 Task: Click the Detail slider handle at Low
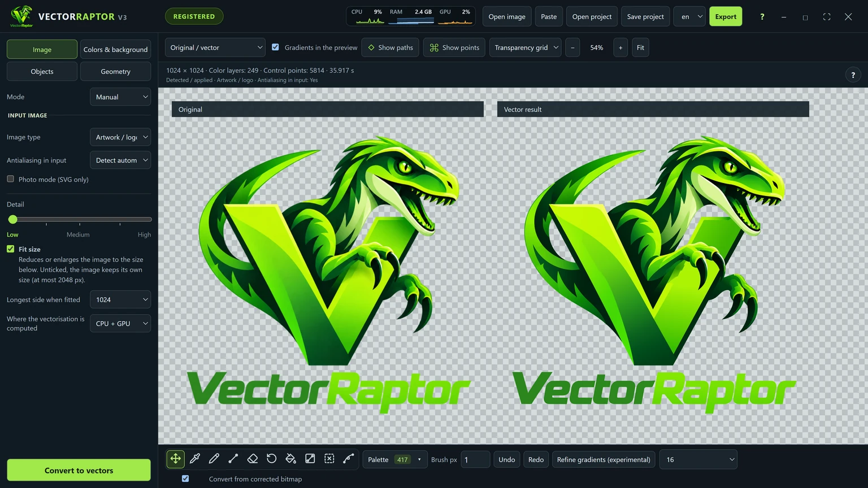tap(13, 219)
